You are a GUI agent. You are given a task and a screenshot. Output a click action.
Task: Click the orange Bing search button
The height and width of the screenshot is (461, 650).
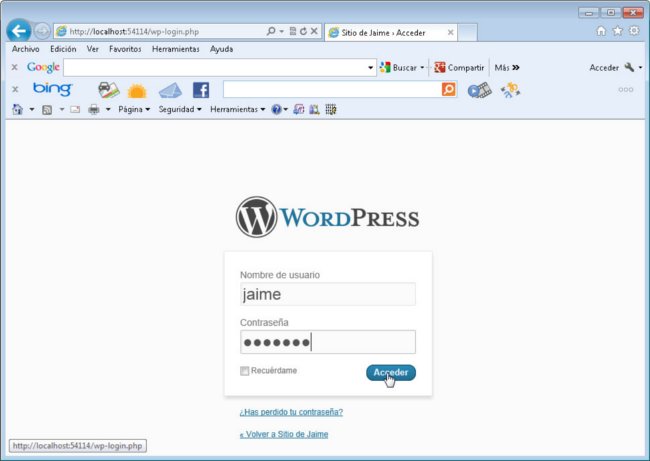tap(449, 89)
